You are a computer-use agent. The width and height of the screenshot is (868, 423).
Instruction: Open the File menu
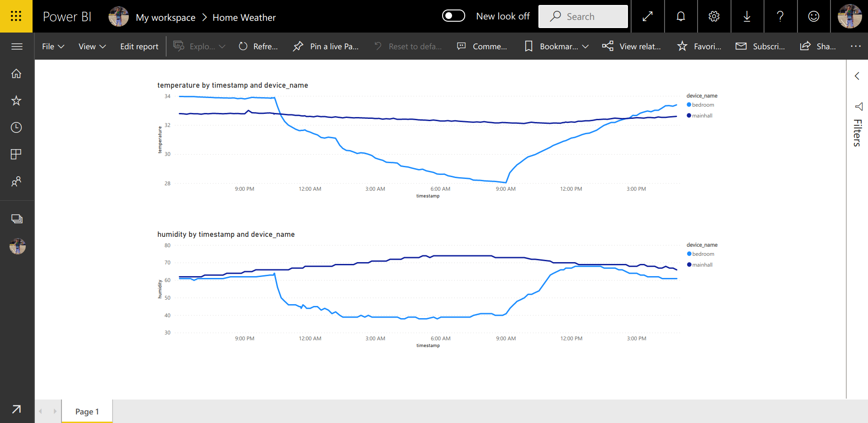[53, 46]
